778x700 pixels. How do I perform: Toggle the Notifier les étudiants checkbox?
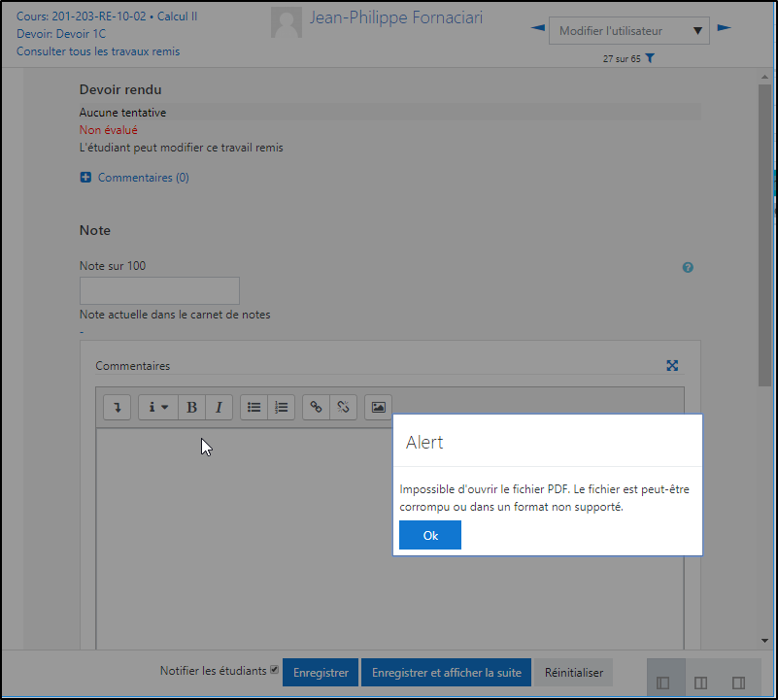click(274, 670)
